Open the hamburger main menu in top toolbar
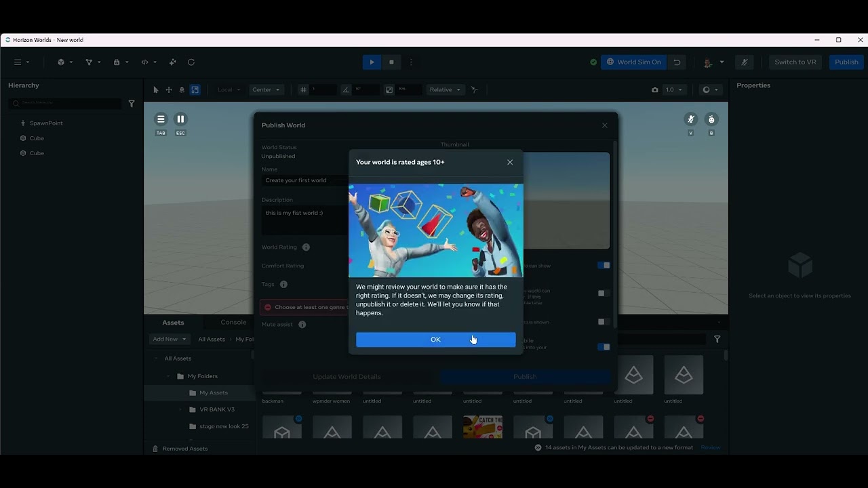This screenshot has width=868, height=488. [x=21, y=62]
